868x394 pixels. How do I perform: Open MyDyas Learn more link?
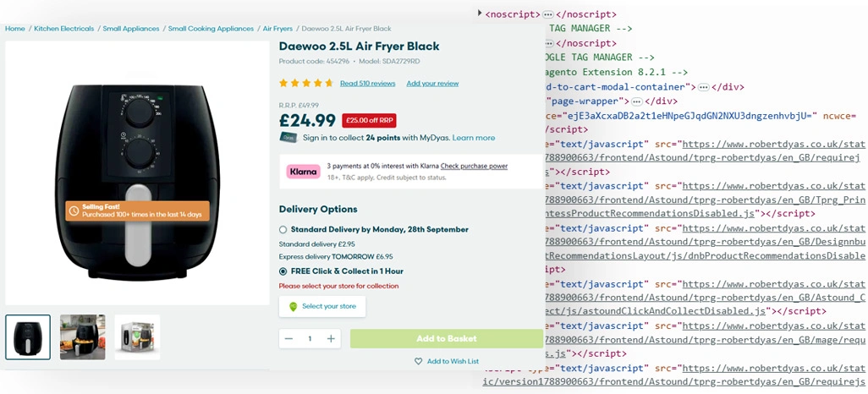tap(473, 138)
